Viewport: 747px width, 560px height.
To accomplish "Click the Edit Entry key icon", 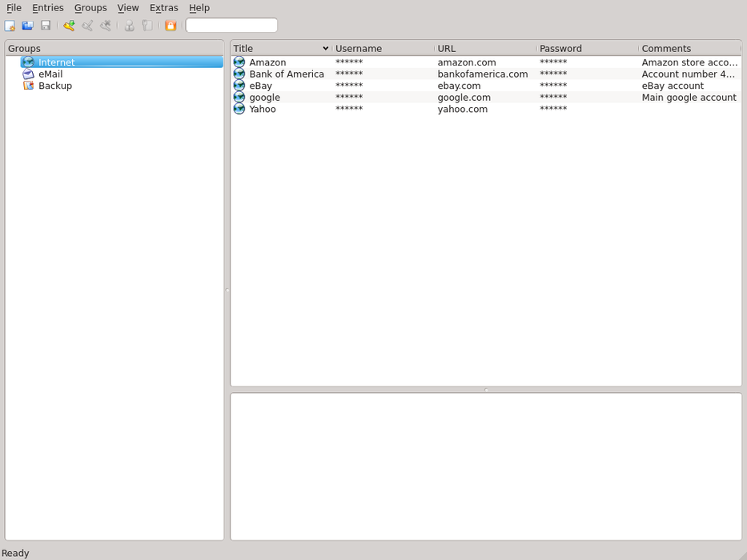I will tap(87, 26).
